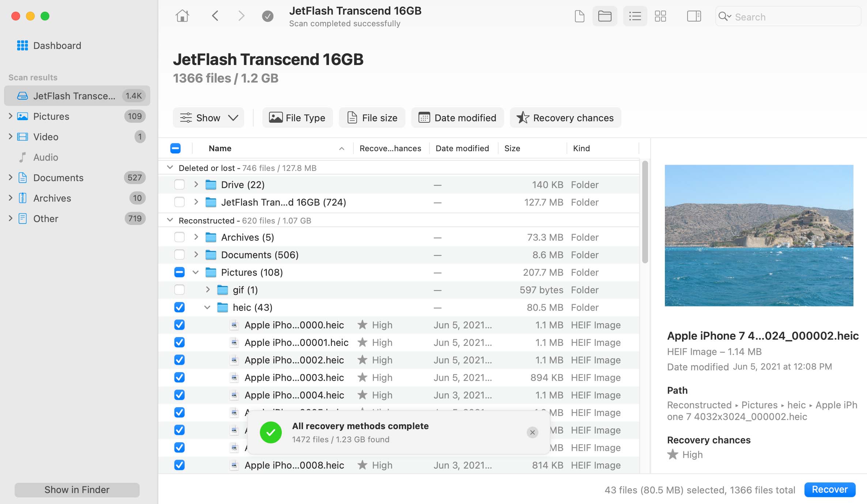Viewport: 867px width, 504px height.
Task: Click the file list vertical scrollbar
Action: coord(645,212)
